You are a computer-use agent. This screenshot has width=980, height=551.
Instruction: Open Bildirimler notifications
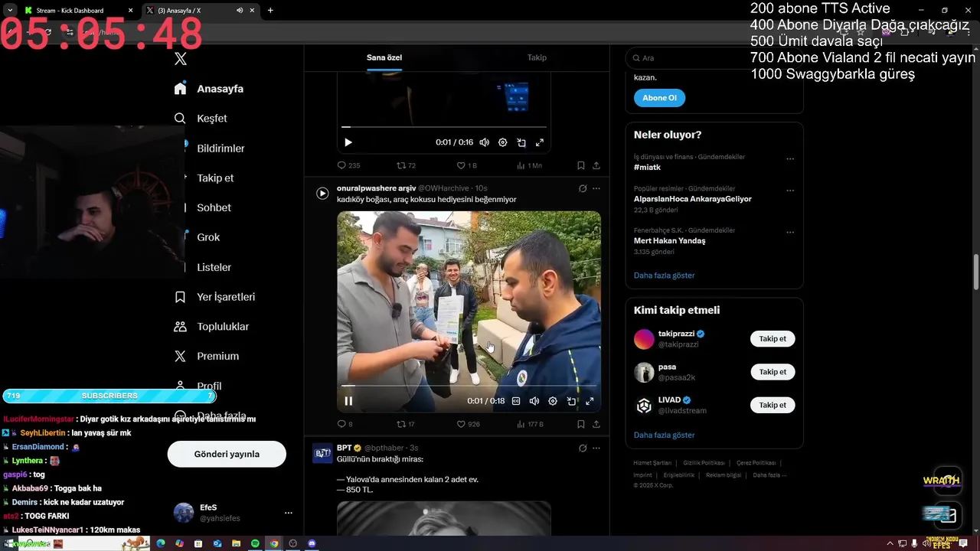(220, 148)
